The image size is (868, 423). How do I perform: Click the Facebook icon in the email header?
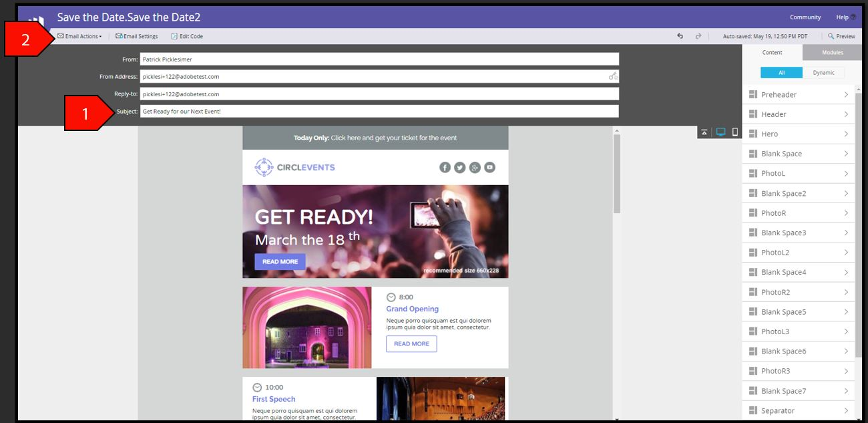pos(445,167)
